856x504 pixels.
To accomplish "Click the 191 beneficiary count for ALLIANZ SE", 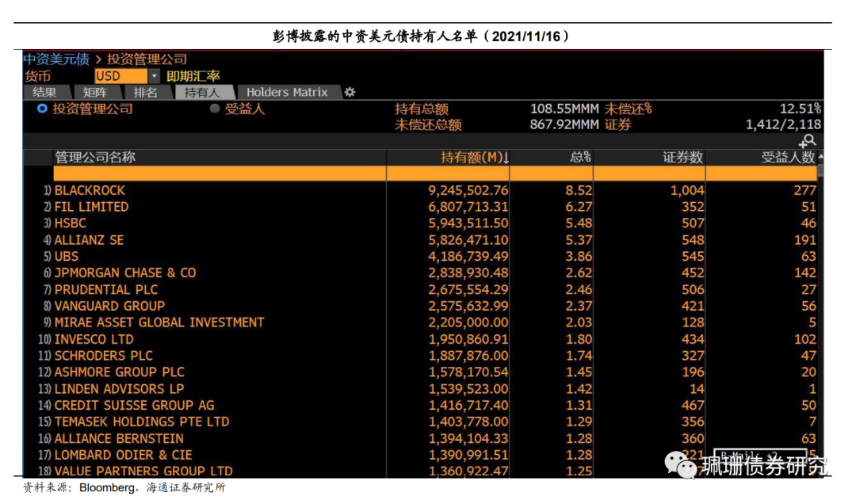I will pos(804,239).
